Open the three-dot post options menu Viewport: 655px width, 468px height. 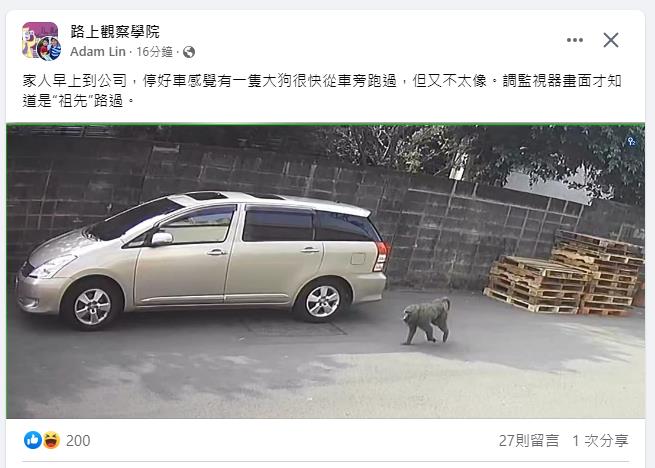tap(575, 40)
